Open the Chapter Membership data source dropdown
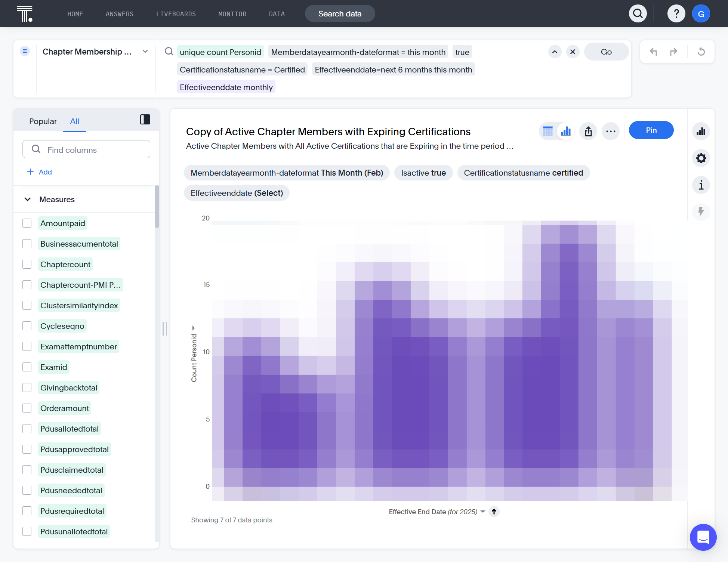Image resolution: width=728 pixels, height=562 pixels. [145, 52]
